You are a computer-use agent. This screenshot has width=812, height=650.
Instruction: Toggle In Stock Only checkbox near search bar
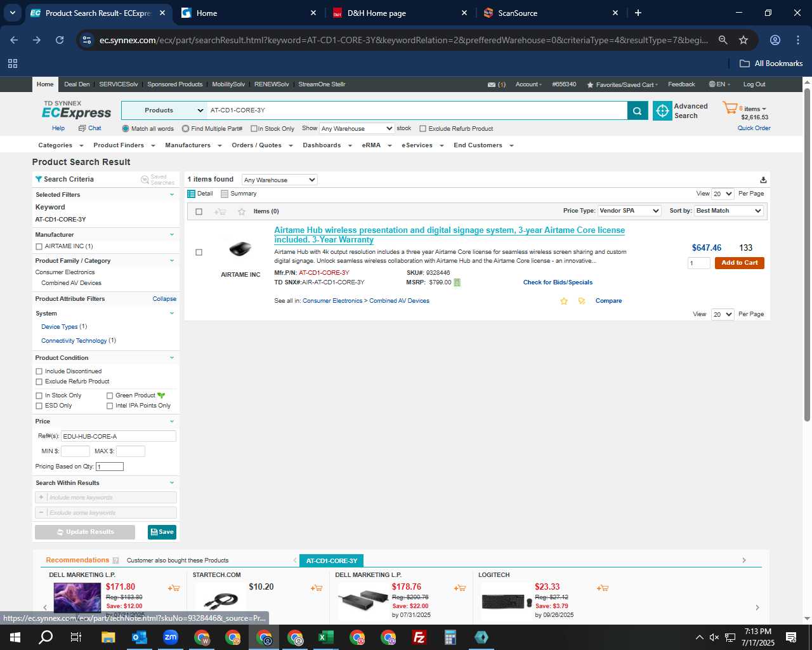pos(254,129)
